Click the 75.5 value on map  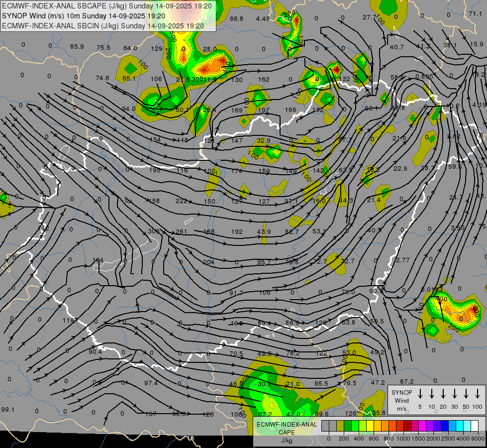pos(103,48)
